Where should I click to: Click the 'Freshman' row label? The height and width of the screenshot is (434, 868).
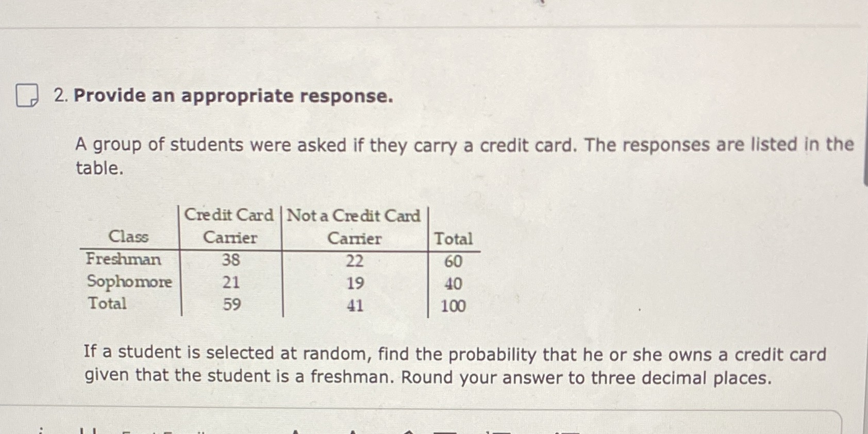click(x=123, y=259)
